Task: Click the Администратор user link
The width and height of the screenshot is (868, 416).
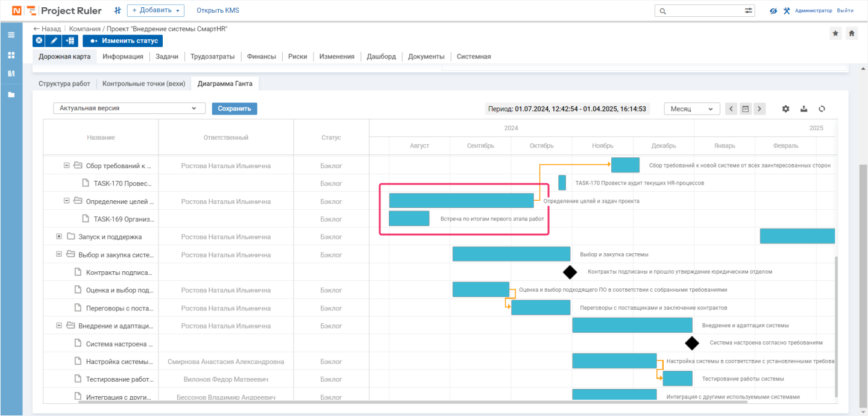Action: pos(813,11)
